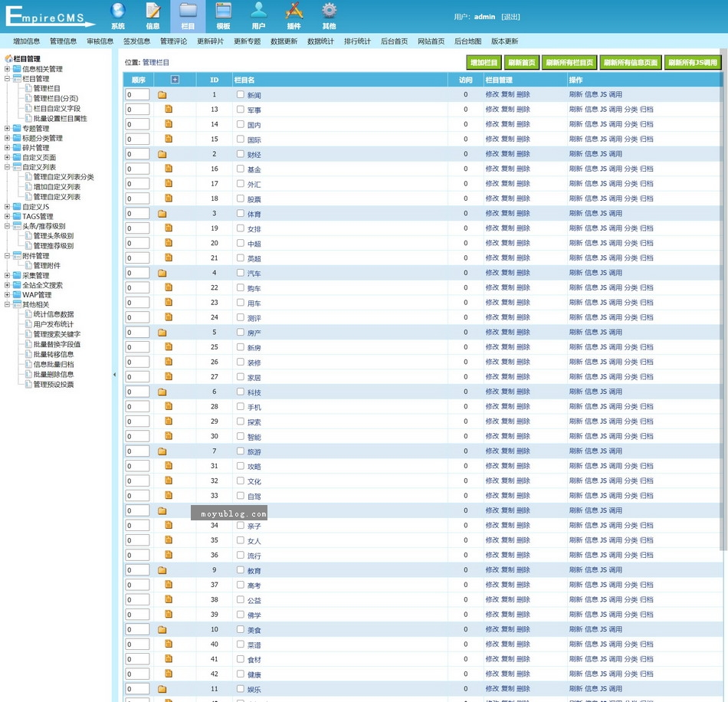Click the folder icon in the 科技 row
This screenshot has height=702, width=728.
coord(162,392)
